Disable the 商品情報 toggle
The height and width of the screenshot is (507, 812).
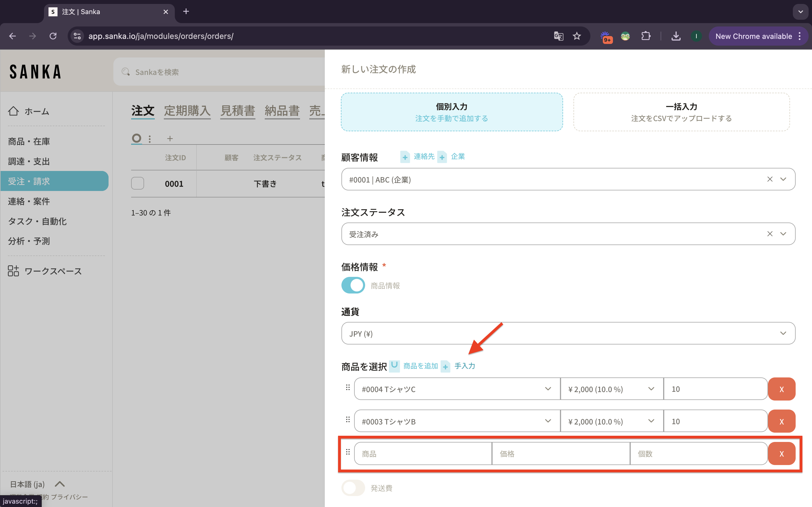pyautogui.click(x=353, y=285)
